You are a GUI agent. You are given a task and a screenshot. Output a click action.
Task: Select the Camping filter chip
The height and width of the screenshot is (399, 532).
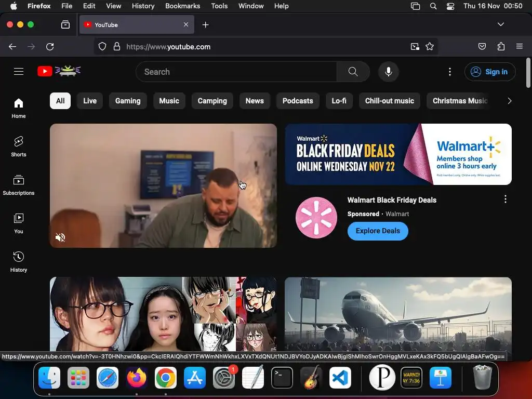[x=212, y=101]
